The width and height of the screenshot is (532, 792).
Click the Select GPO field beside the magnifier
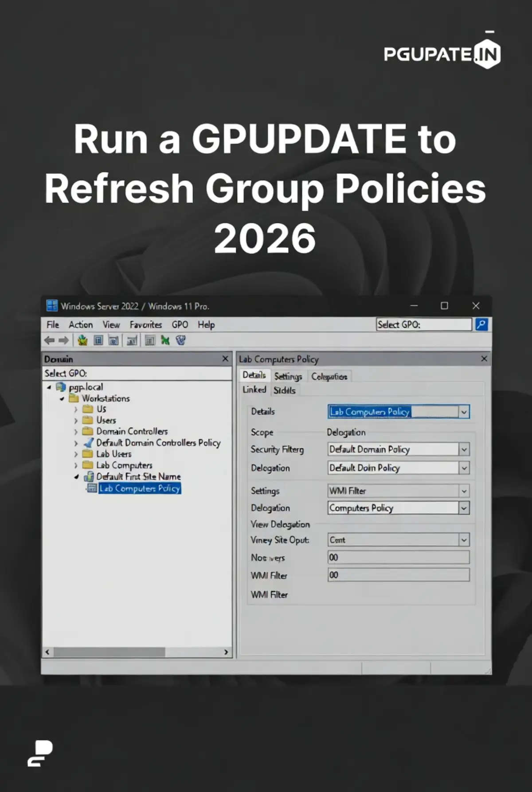pyautogui.click(x=424, y=324)
